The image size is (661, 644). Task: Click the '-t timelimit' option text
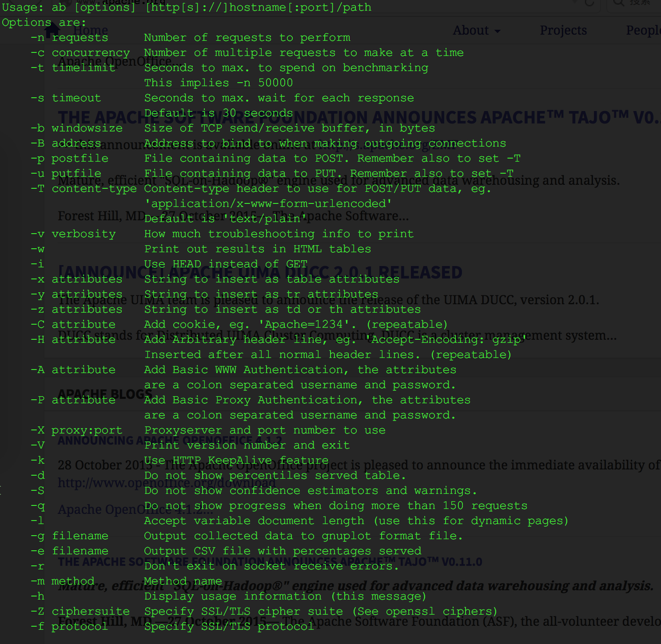(x=73, y=68)
